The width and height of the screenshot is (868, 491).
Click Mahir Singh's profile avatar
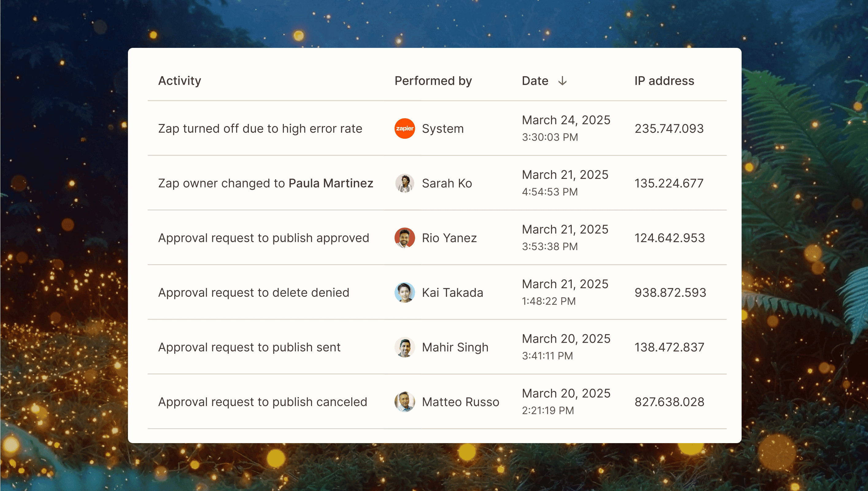pos(404,347)
